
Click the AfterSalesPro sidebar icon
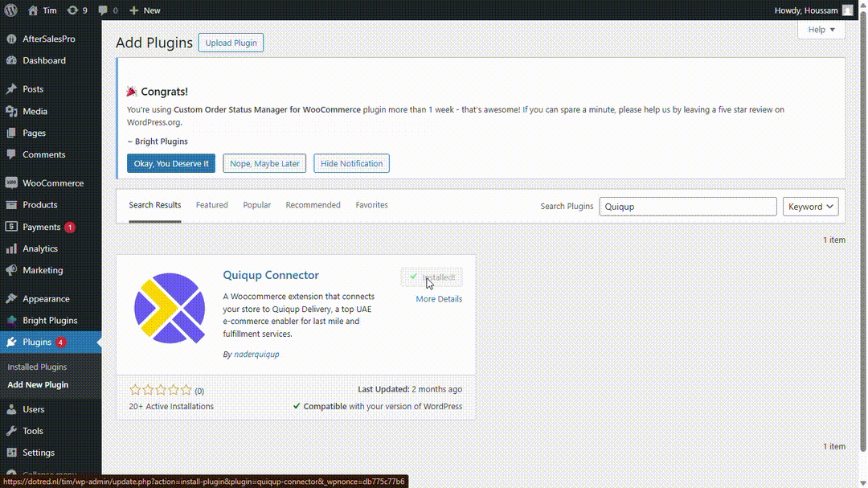(x=11, y=39)
